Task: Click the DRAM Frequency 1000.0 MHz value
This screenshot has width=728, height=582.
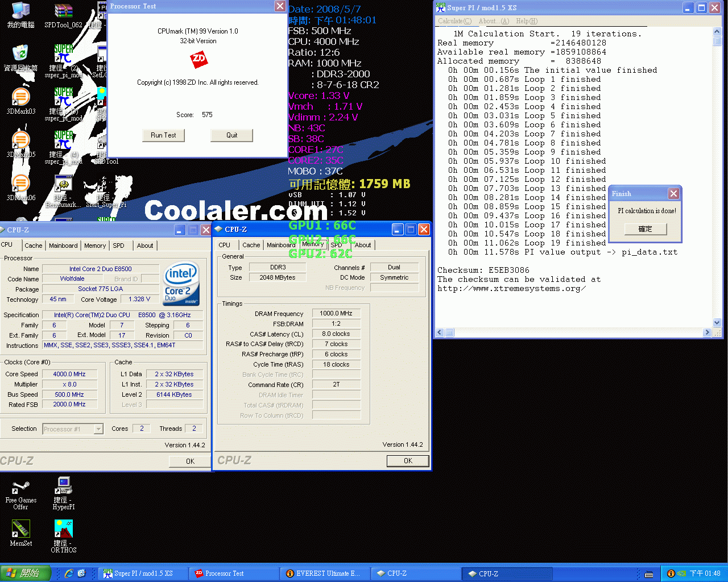Action: tap(336, 313)
